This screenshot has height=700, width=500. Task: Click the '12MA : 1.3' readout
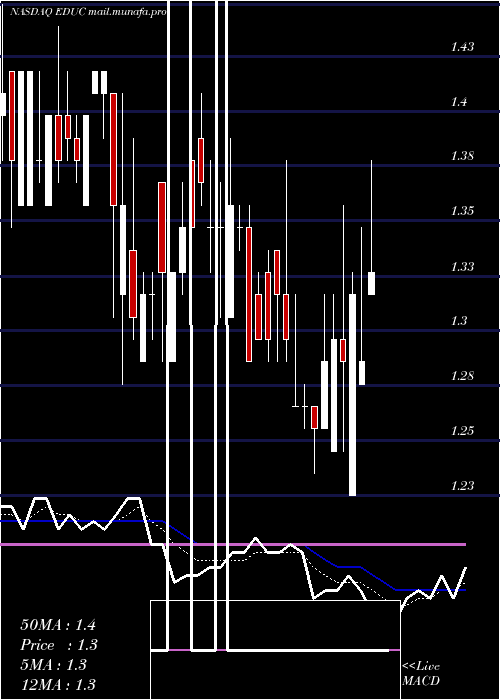[58, 684]
